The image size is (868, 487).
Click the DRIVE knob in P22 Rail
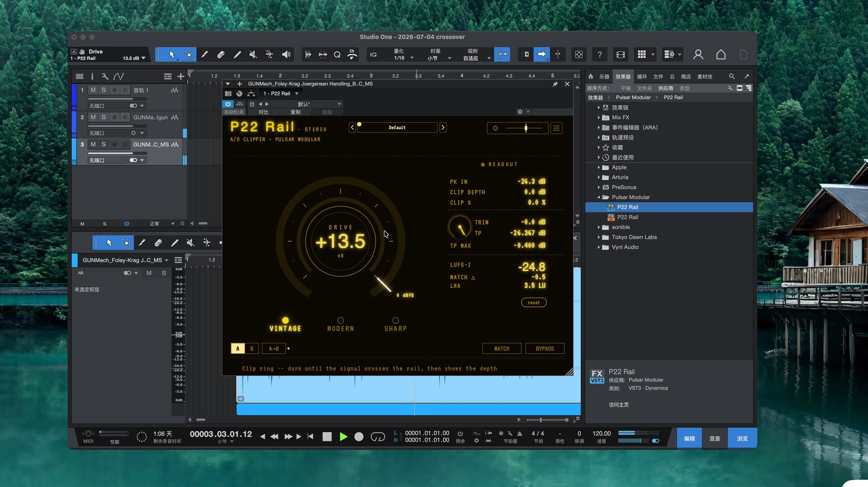click(340, 242)
